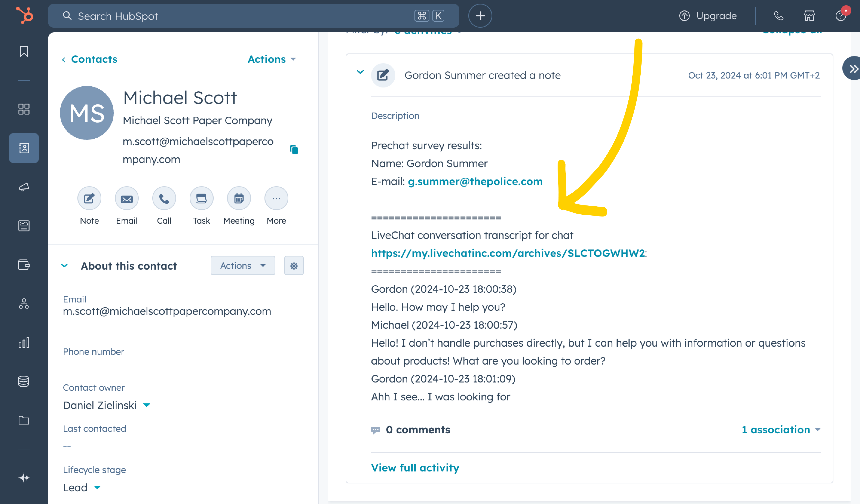The image size is (860, 504).
Task: Click the Description label
Action: (395, 116)
